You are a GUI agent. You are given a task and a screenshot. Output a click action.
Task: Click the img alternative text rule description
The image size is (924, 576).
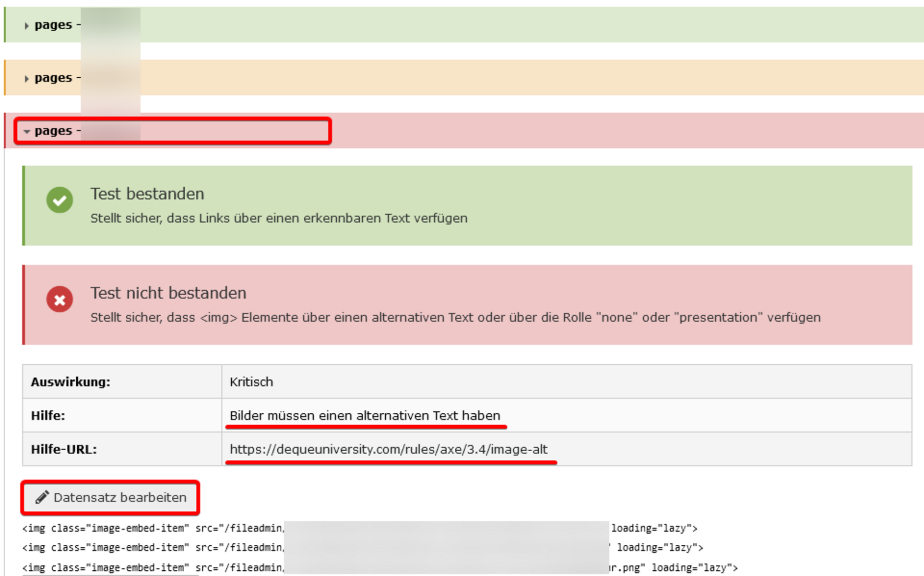click(456, 318)
